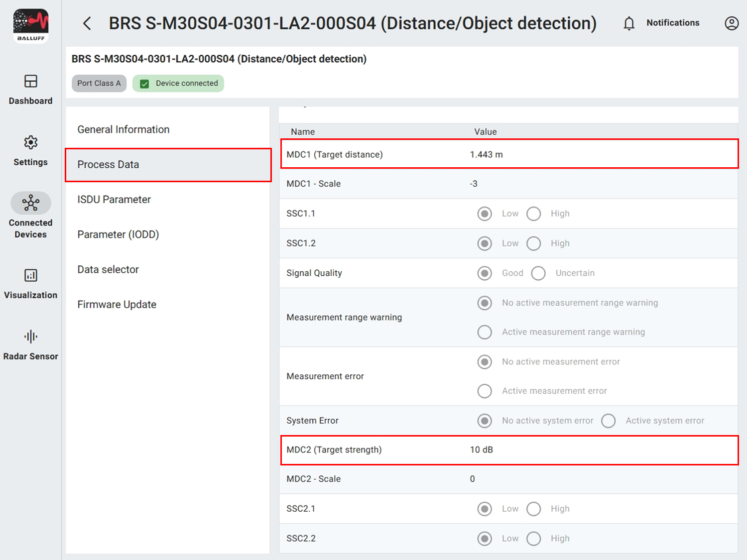Open Settings gear icon
This screenshot has height=560, width=747.
(31, 142)
